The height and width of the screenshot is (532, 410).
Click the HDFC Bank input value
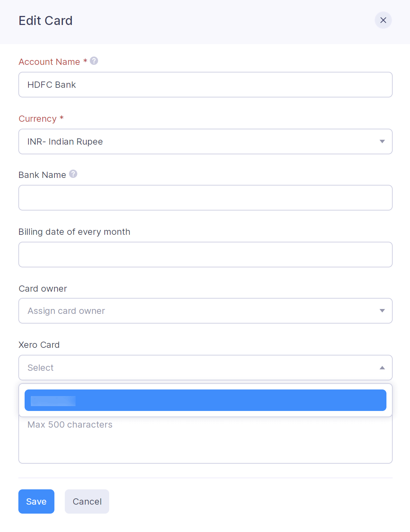[x=52, y=85]
